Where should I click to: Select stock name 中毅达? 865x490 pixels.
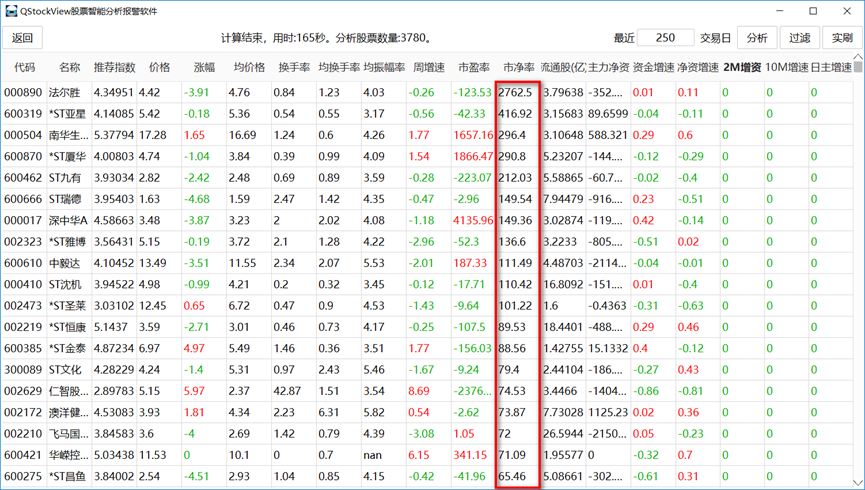(65, 263)
